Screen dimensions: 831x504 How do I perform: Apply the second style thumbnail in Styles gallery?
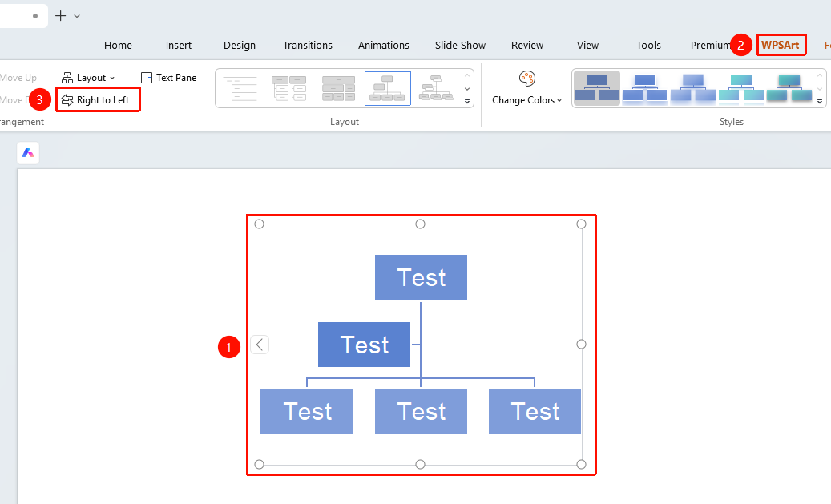(644, 88)
